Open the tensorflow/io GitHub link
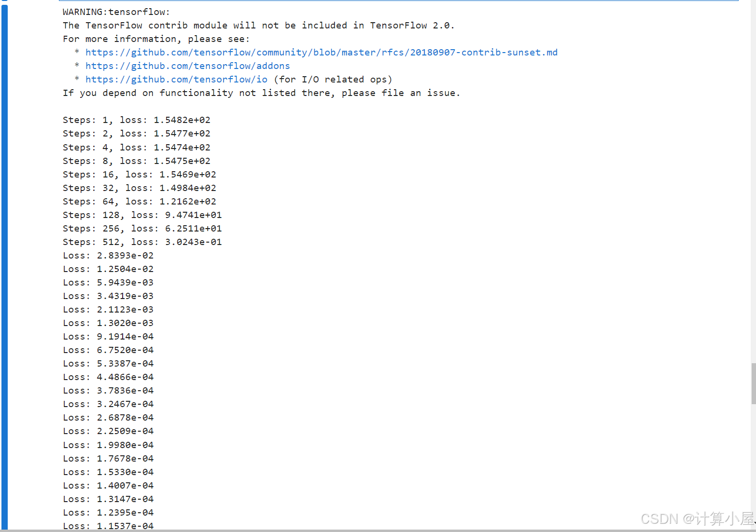756x532 pixels. tap(176, 79)
